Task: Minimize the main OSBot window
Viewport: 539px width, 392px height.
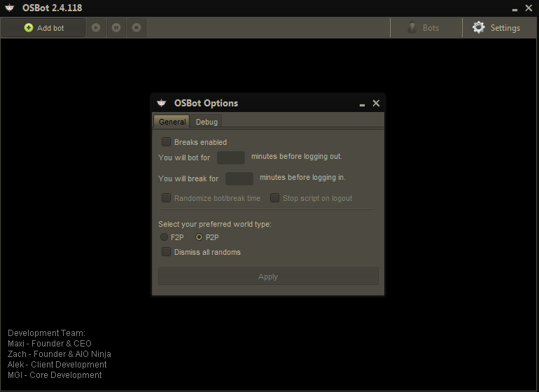Action: tap(514, 9)
